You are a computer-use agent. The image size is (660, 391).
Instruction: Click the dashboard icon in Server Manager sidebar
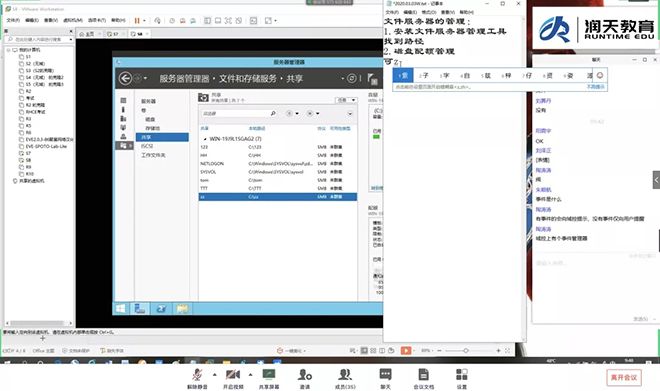point(123,101)
